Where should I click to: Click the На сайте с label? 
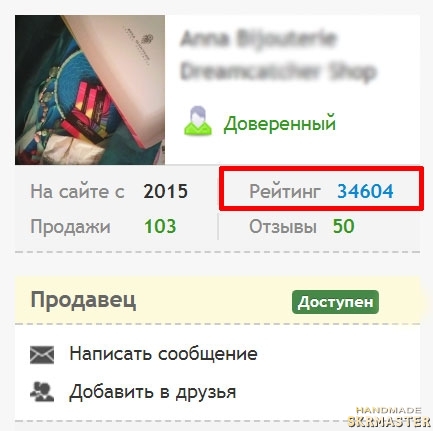coord(77,192)
